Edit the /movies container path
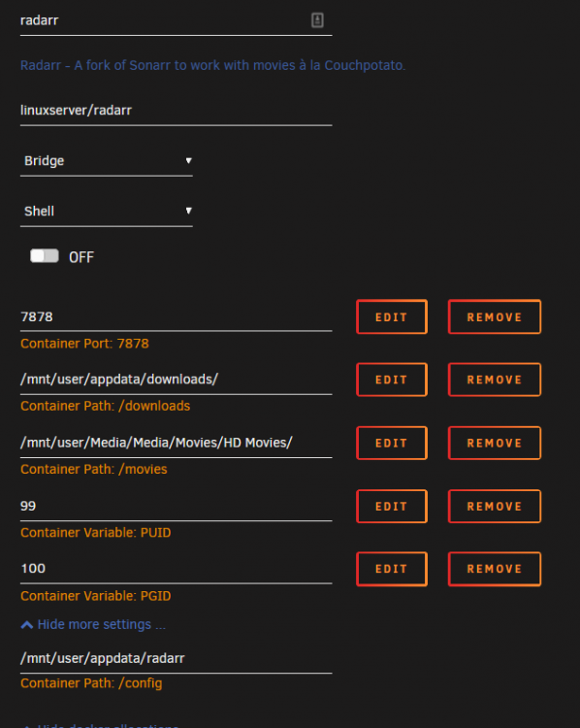 392,443
